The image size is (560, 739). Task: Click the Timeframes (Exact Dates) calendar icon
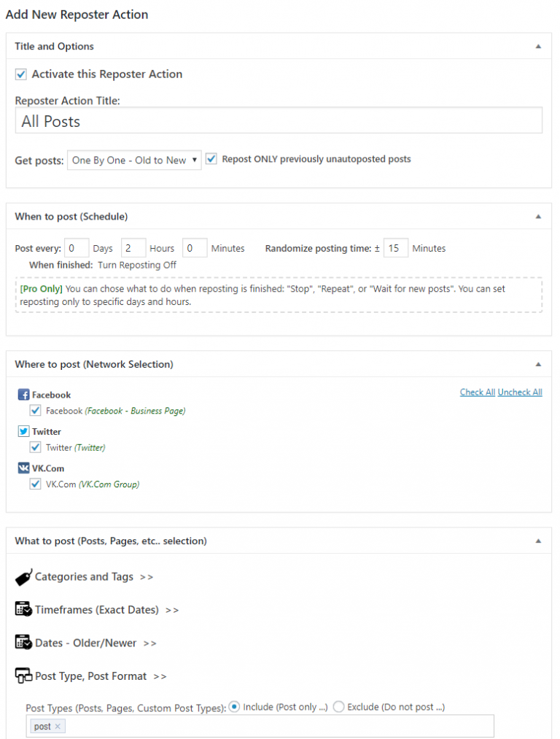[23, 609]
